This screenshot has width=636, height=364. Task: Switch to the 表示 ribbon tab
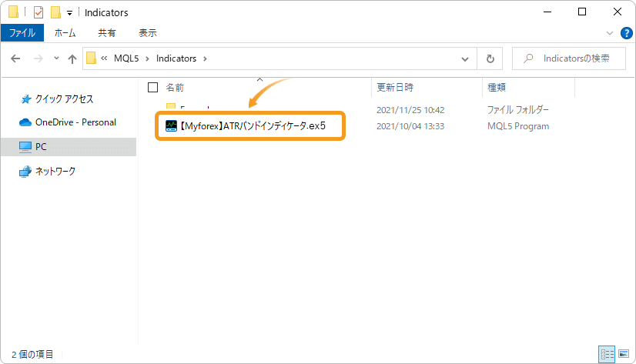(x=147, y=33)
